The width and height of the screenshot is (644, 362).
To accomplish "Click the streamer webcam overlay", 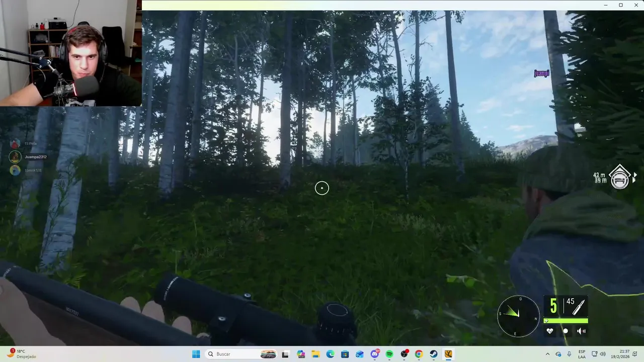I will [71, 53].
